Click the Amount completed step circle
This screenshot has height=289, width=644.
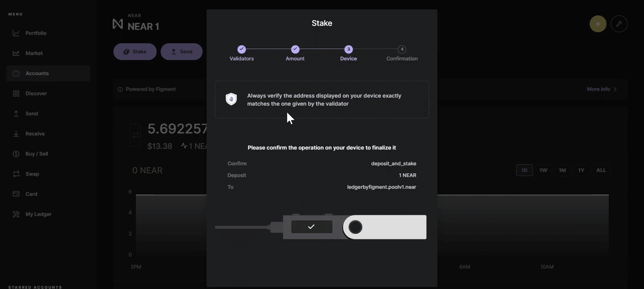point(295,49)
